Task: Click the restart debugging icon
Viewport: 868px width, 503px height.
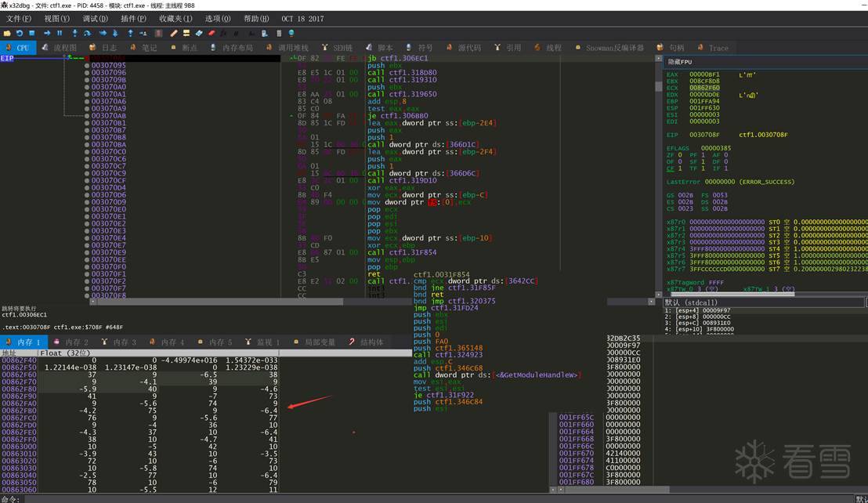Action: pos(20,33)
